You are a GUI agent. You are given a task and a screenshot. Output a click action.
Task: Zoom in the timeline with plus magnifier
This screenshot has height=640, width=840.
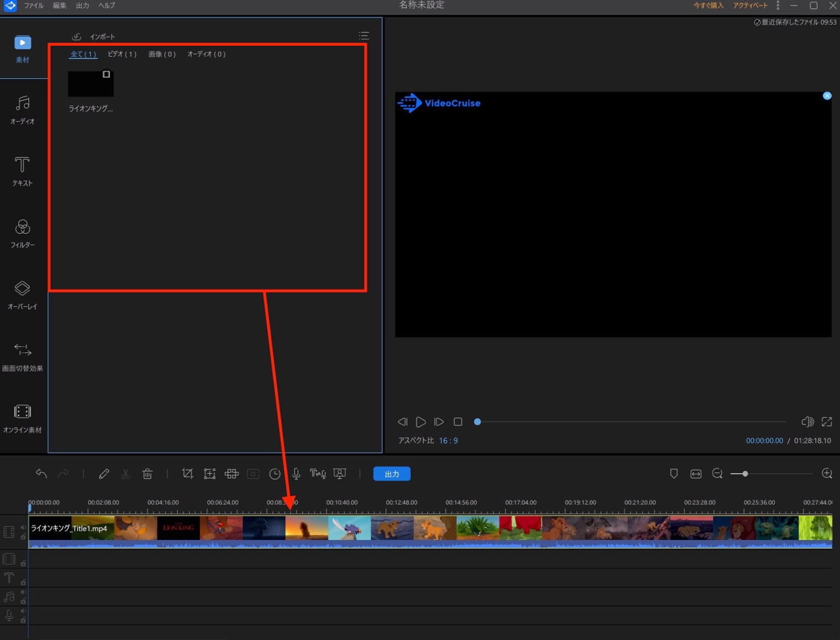click(x=827, y=474)
